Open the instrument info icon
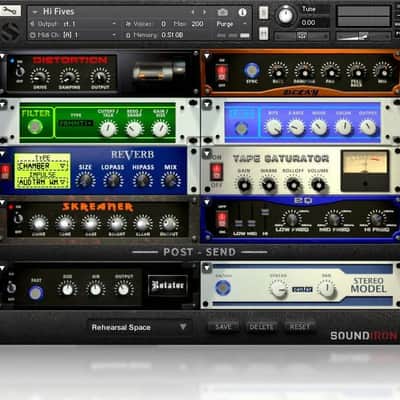This screenshot has height=400, width=400. pyautogui.click(x=242, y=12)
